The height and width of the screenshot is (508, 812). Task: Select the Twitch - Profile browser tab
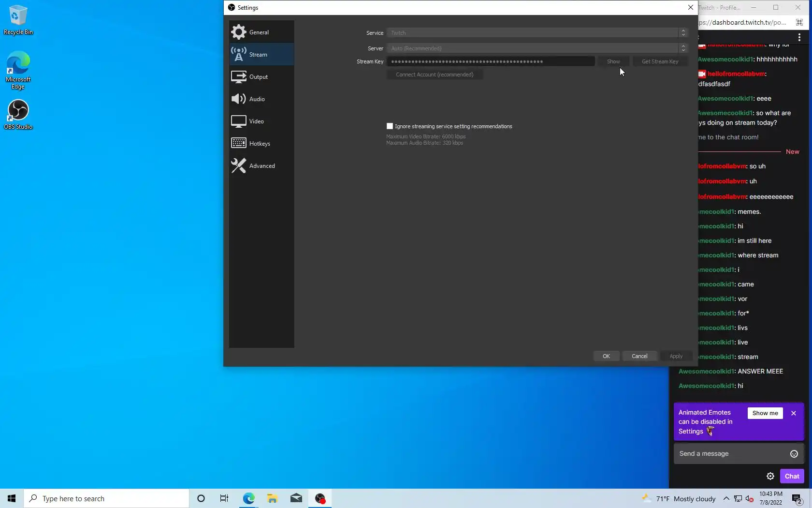click(x=720, y=7)
